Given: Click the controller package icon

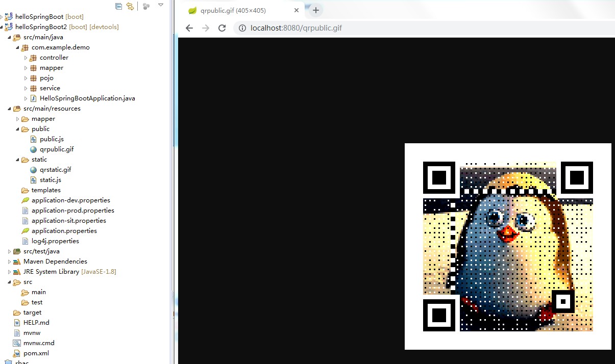Looking at the screenshot, I should coord(33,58).
